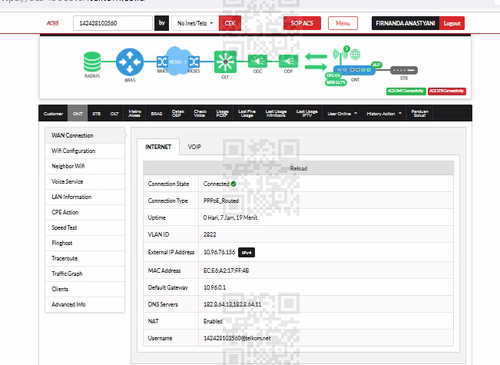Click the ODC splitter icon
Image resolution: width=500 pixels, height=365 pixels.
(257, 61)
